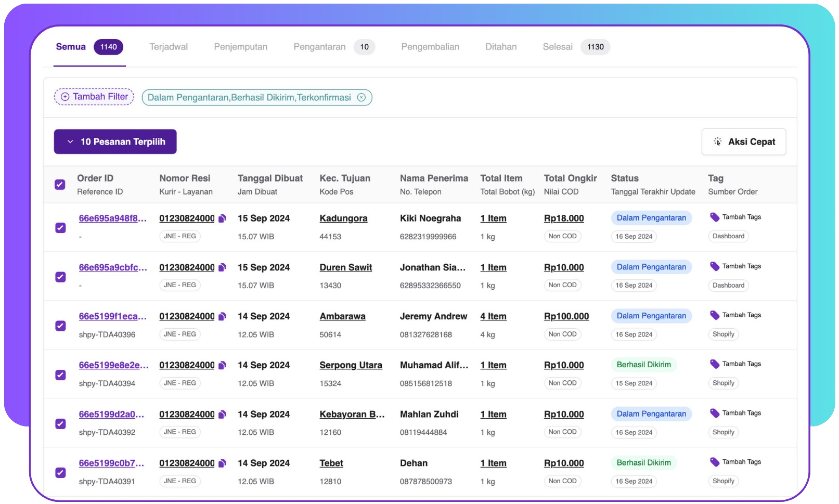Click tag icon in Kebayoran row

(715, 413)
